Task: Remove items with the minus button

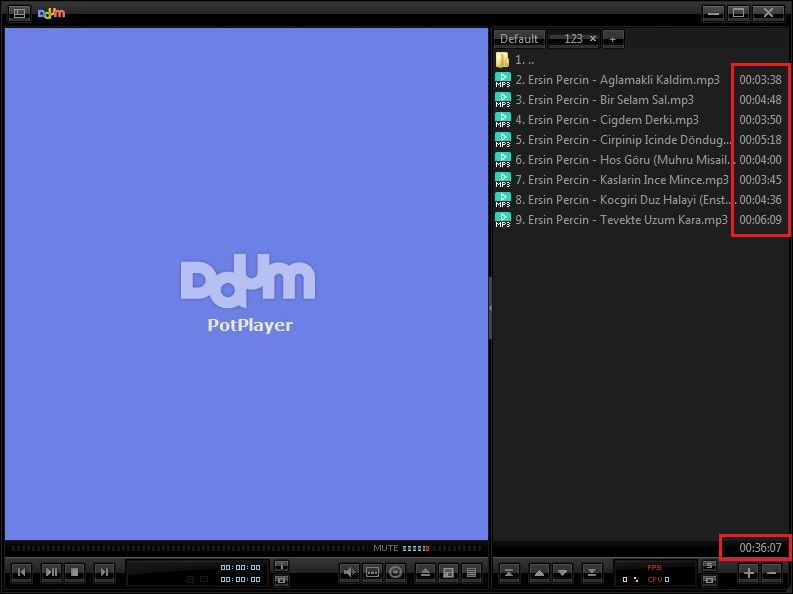Action: coord(771,572)
